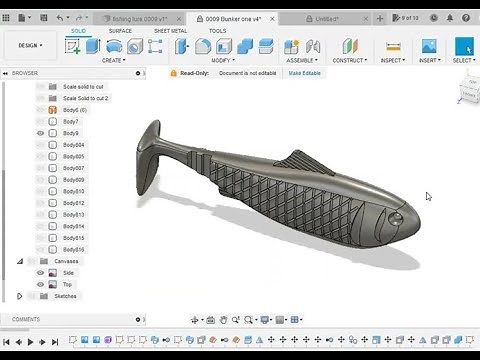
Task: Toggle visibility of Canvases folder
Action: tap(32, 261)
